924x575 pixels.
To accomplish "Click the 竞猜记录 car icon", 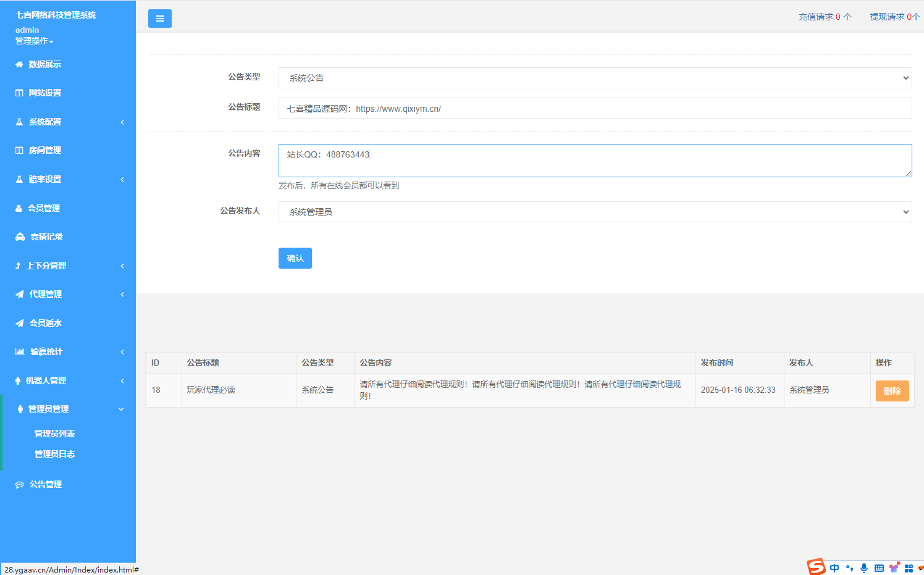I will coord(20,237).
